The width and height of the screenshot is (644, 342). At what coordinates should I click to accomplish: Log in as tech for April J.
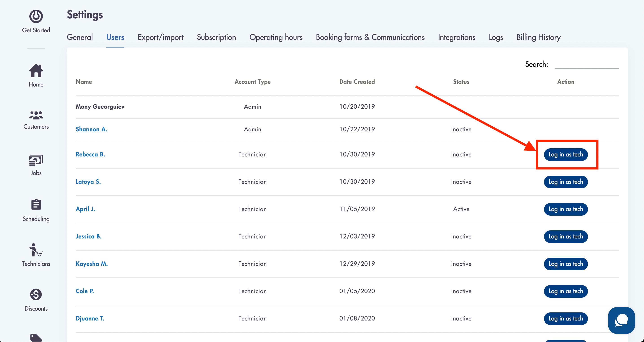566,209
